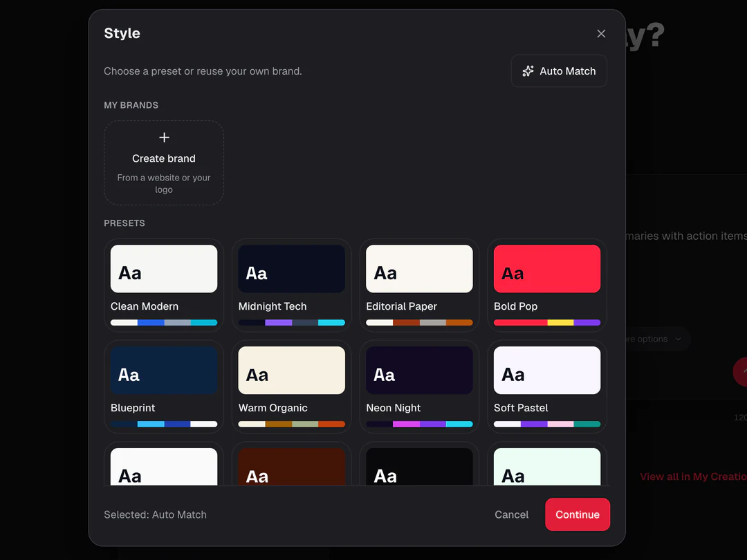The width and height of the screenshot is (747, 560).
Task: Select the Warm Organic preset
Action: tap(292, 386)
